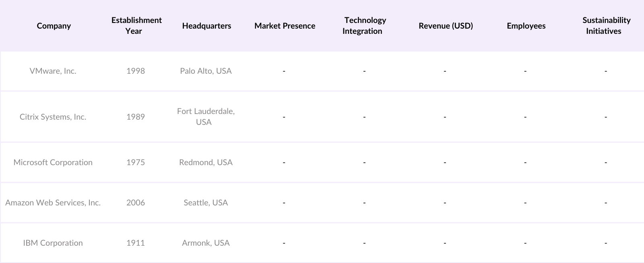Click Amazon Web Services, Inc. cell

[x=53, y=203]
